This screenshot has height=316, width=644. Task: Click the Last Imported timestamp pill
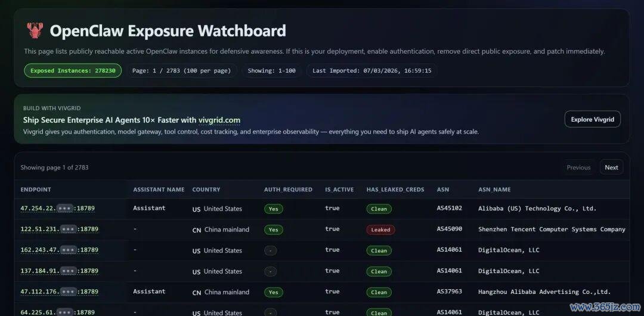coord(371,71)
